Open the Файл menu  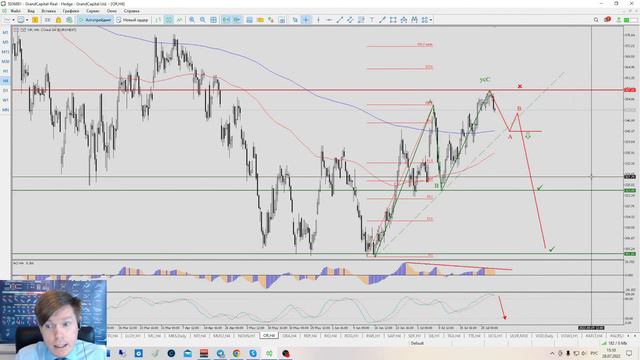(x=15, y=11)
